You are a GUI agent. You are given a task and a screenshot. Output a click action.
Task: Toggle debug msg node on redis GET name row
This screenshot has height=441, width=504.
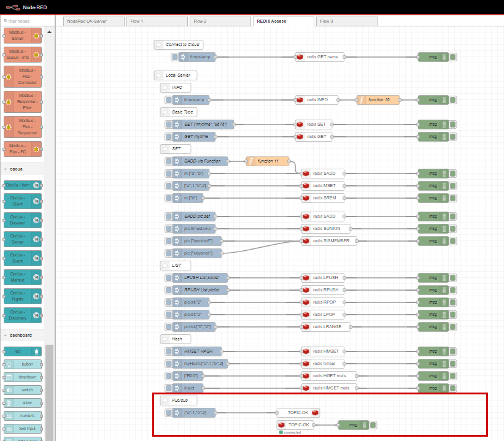pos(453,57)
